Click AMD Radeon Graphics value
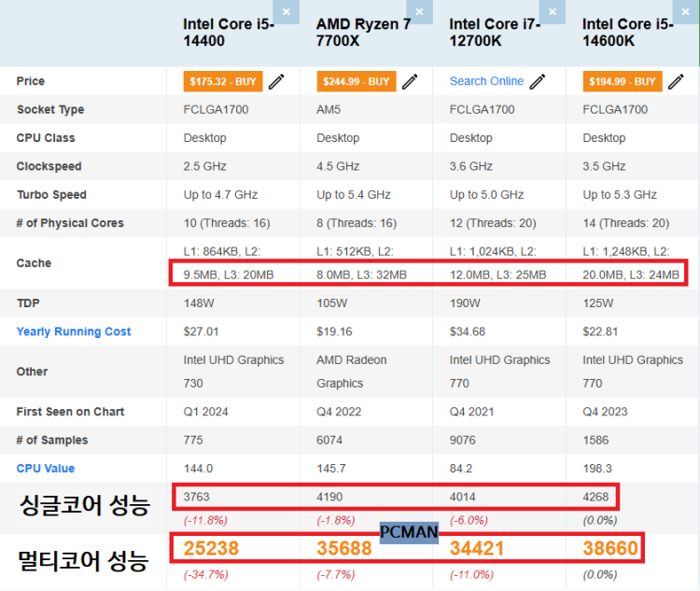The height and width of the screenshot is (591, 700). (352, 372)
